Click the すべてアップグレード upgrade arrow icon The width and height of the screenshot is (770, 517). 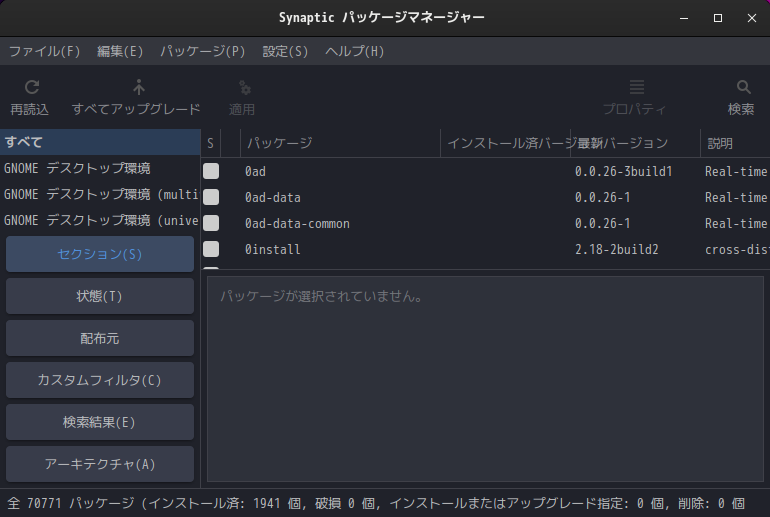pos(139,87)
